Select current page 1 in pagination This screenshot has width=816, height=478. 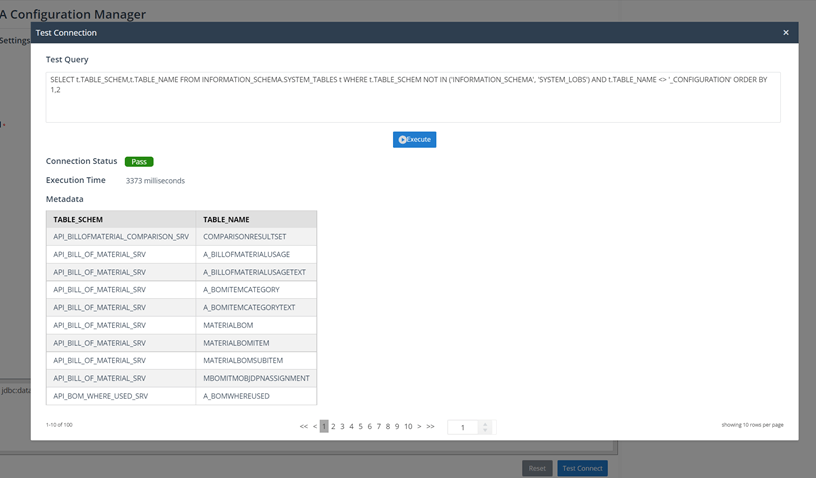click(324, 427)
